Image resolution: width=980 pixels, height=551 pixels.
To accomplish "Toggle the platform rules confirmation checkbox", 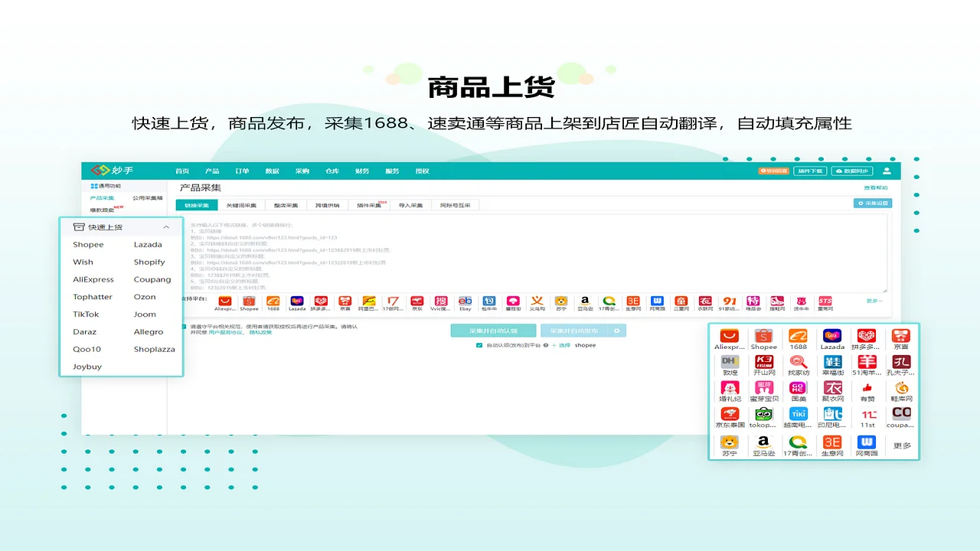I will coord(182,325).
